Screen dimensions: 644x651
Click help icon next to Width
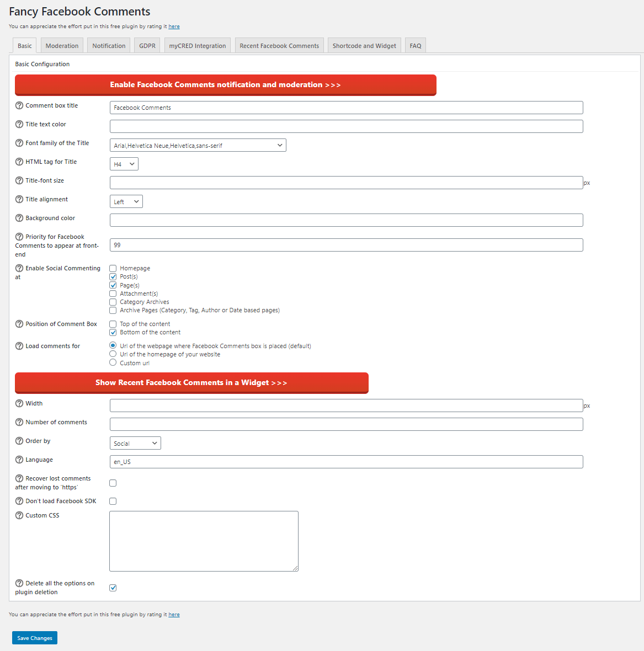pos(19,403)
